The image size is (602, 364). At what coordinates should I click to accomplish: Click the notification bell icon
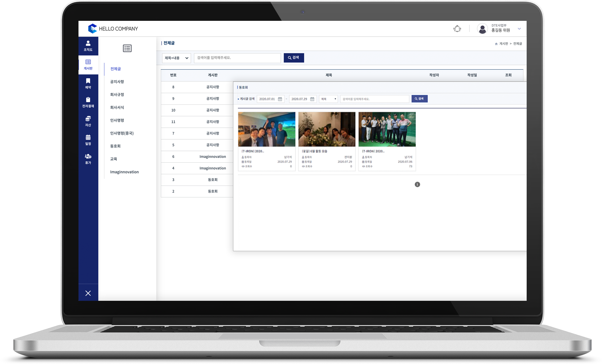[457, 29]
